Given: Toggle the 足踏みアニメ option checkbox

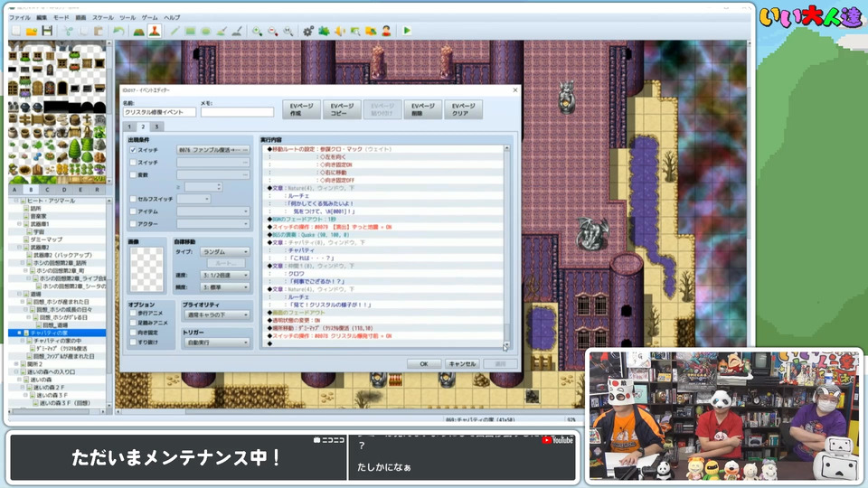Looking at the screenshot, I should coord(133,323).
